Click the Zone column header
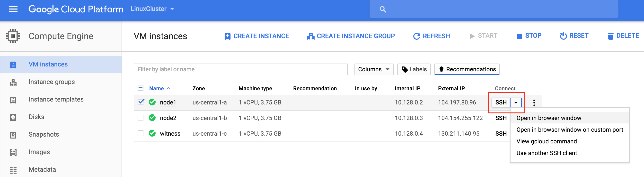This screenshot has height=177, width=644. pyautogui.click(x=199, y=88)
